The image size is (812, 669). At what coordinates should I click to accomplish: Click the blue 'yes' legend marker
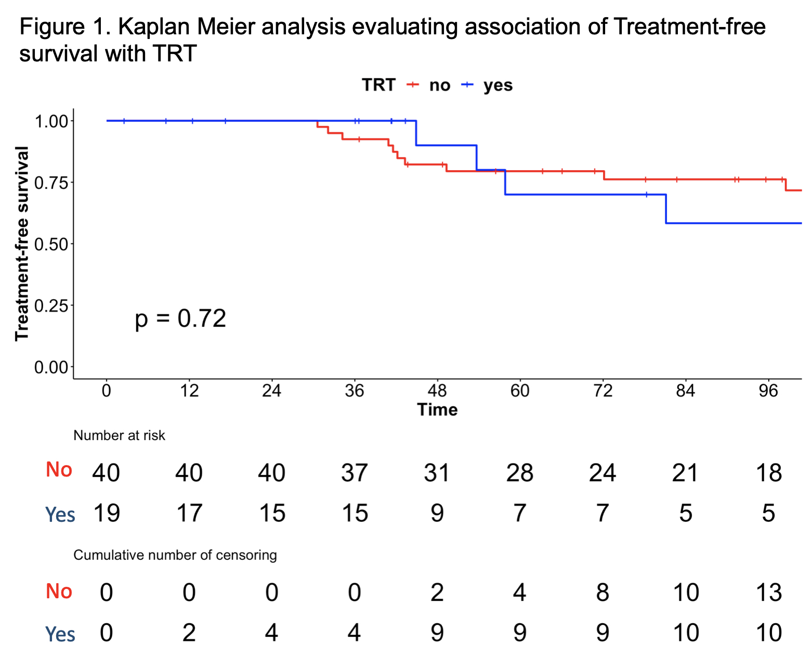(468, 85)
